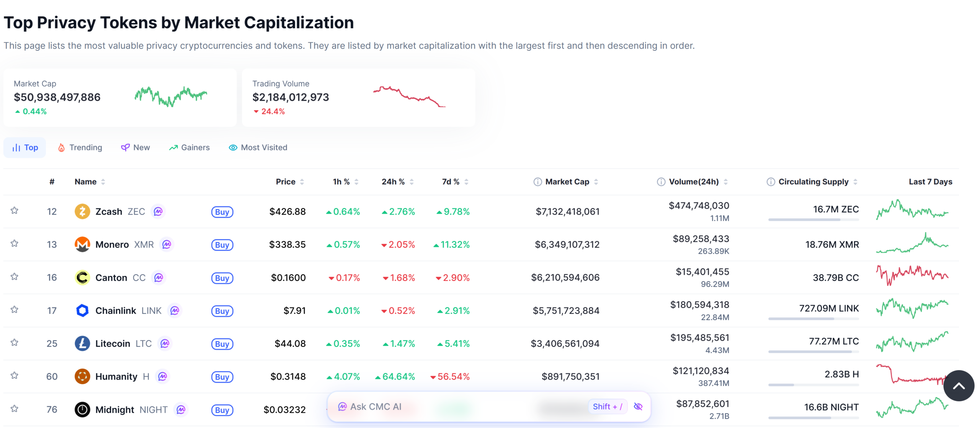View the Market Cap summary chart
The height and width of the screenshot is (428, 980).
coord(171,96)
